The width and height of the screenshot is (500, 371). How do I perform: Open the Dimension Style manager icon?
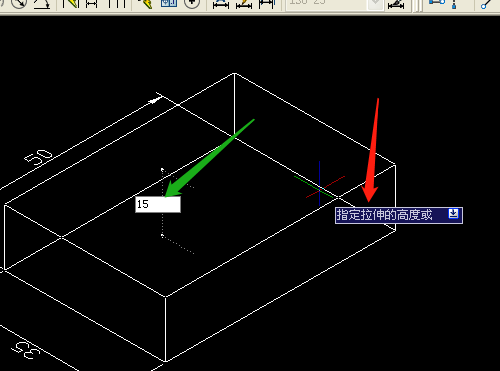396,4
